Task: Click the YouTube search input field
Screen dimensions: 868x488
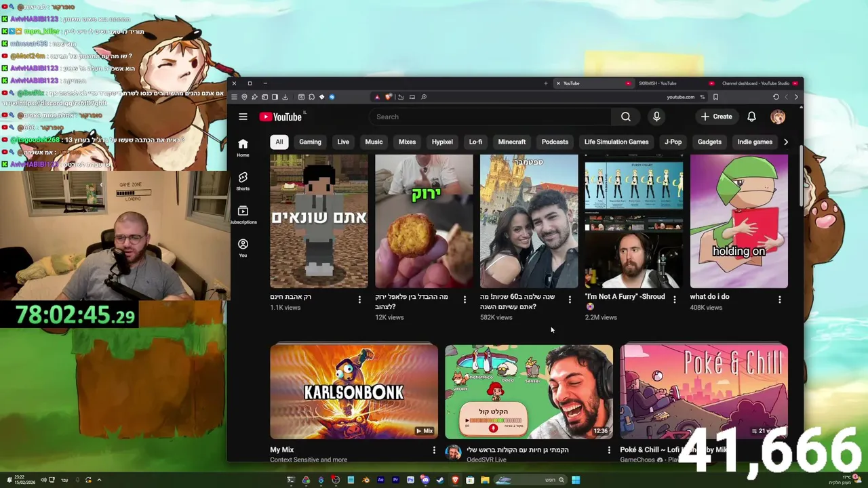Action: 491,117
